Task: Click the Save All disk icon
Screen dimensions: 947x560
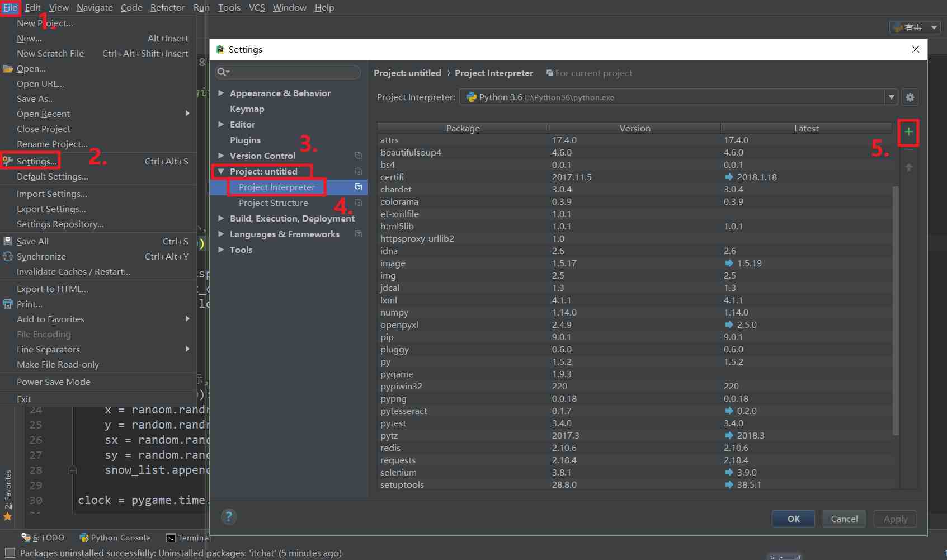Action: tap(7, 241)
